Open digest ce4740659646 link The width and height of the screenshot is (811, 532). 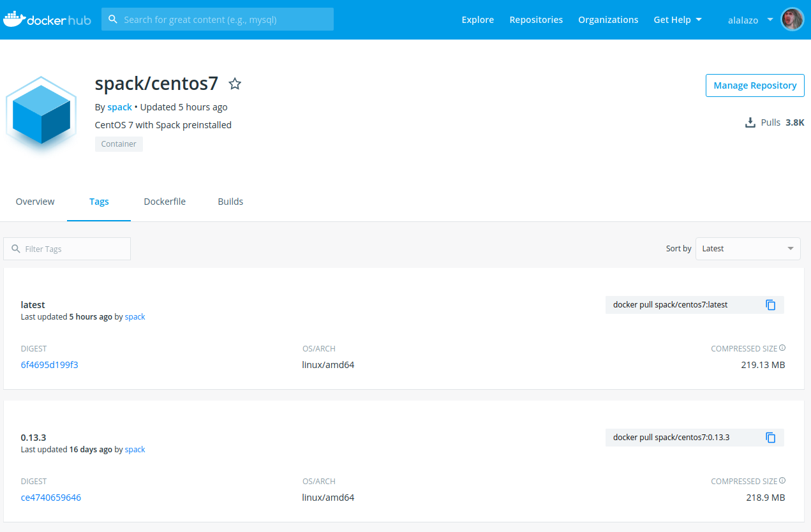point(51,498)
